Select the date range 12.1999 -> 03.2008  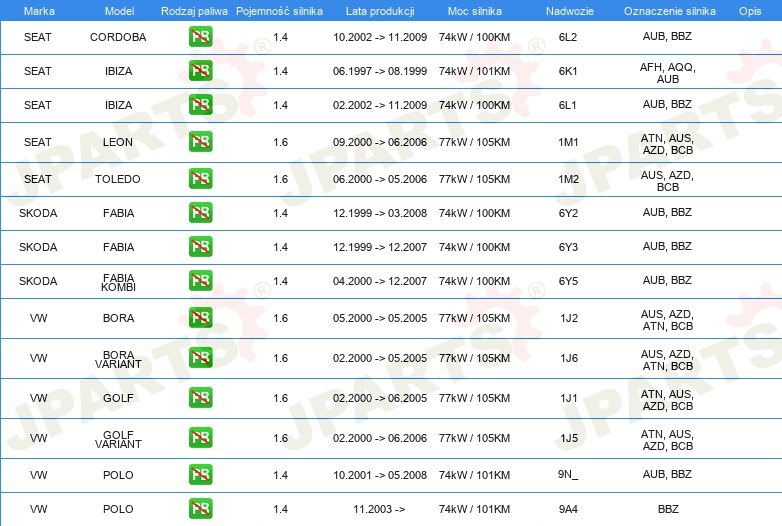pyautogui.click(x=380, y=213)
